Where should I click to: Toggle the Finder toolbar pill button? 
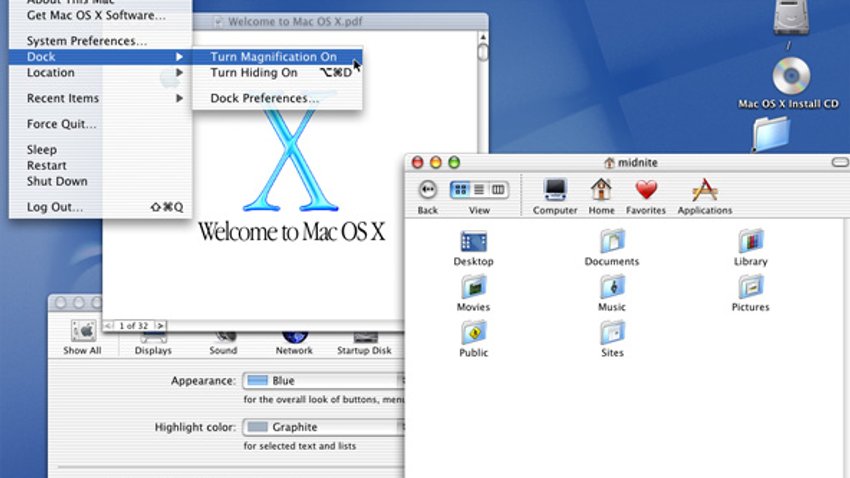(840, 162)
